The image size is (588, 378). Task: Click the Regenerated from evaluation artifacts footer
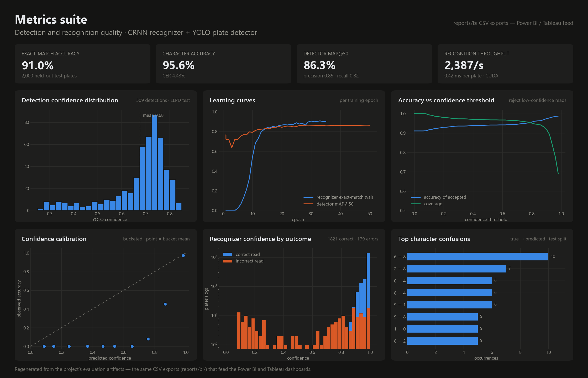tap(163, 369)
